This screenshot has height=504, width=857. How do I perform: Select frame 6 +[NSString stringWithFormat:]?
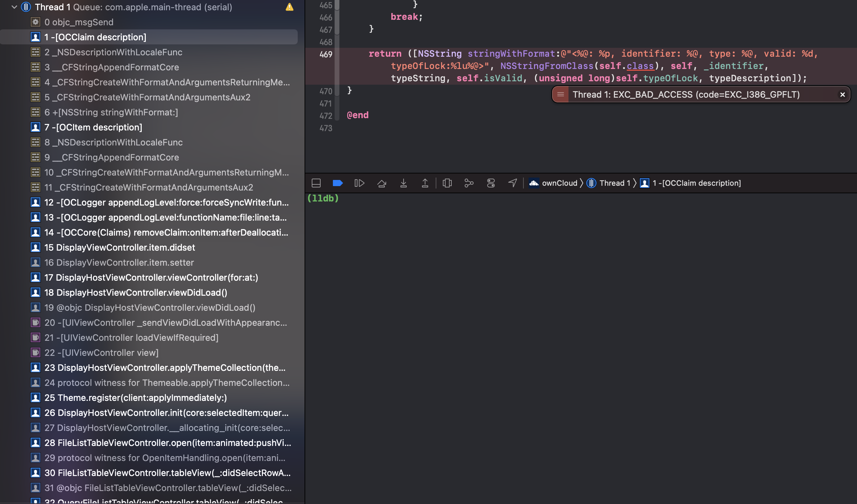[x=149, y=112]
